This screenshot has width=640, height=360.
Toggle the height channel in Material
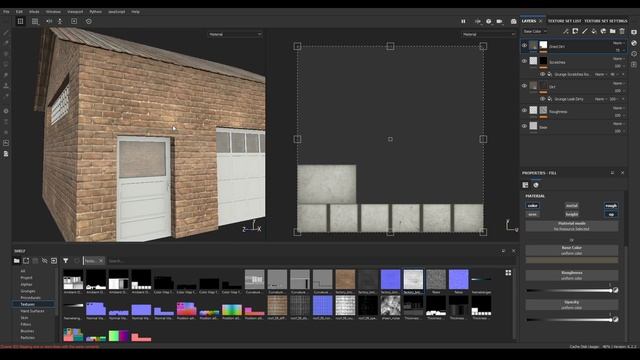[572, 214]
